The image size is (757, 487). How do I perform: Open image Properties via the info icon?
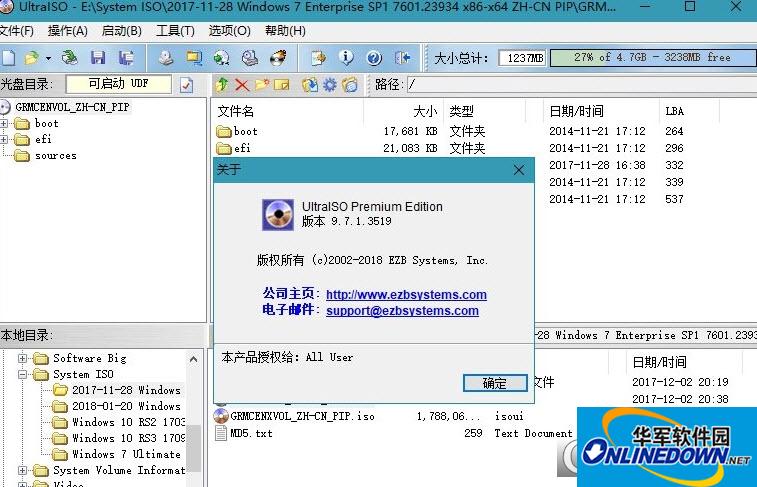point(346,58)
